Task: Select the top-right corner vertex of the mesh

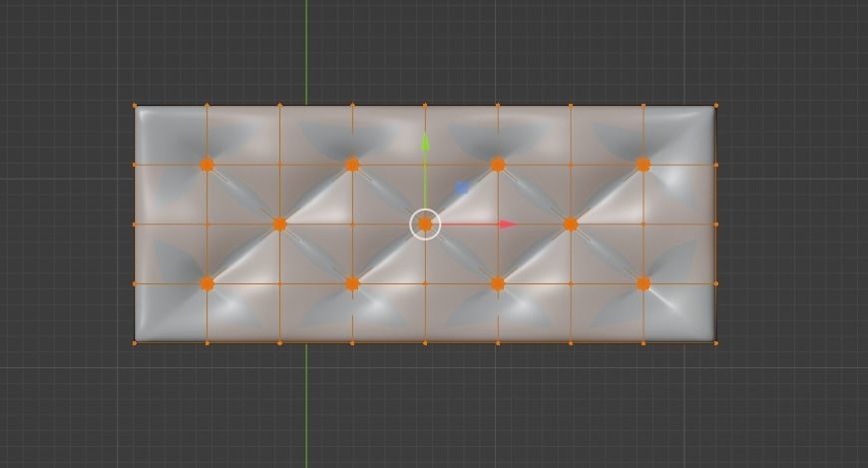Action: (716, 105)
